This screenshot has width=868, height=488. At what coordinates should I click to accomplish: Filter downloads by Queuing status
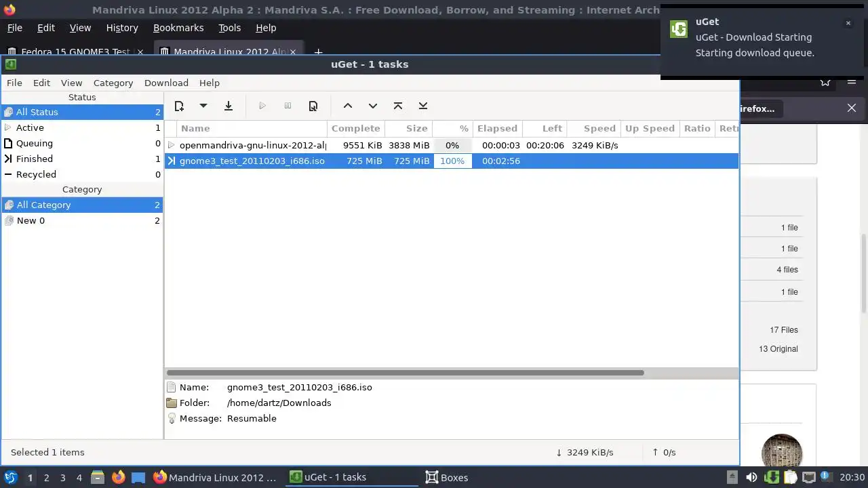pos(82,143)
